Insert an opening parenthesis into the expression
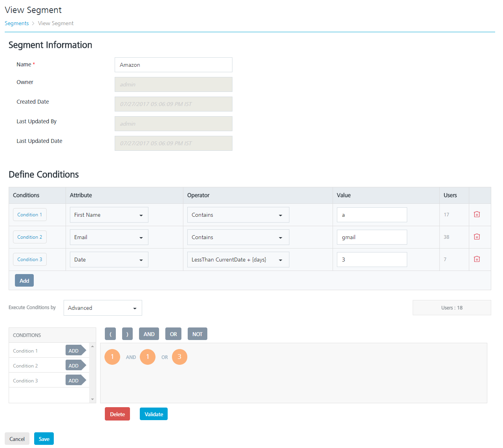The height and width of the screenshot is (448, 503). [110, 334]
